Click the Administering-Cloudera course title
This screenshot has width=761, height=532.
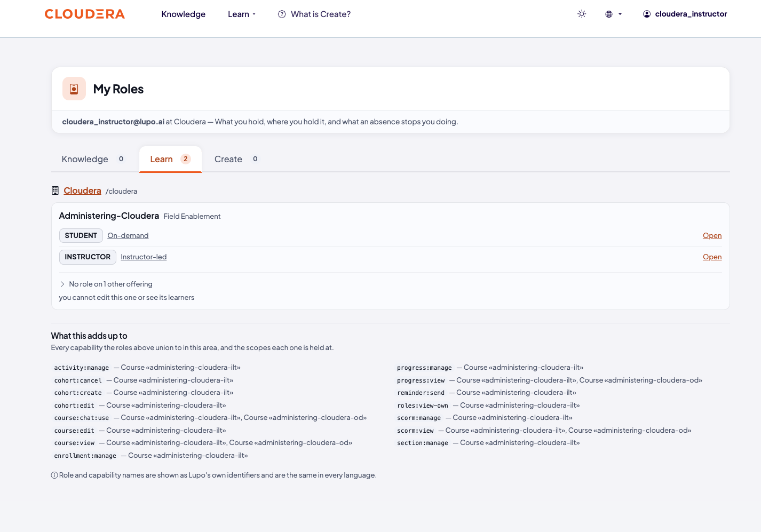pyautogui.click(x=109, y=216)
